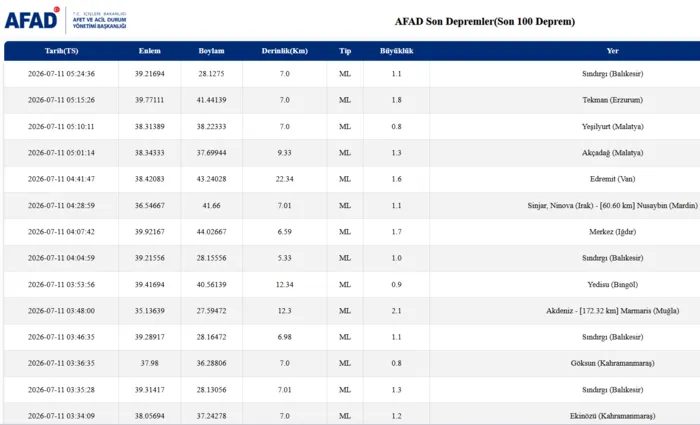The image size is (700, 425).
Task: Click the AFET VE ACİL DURUM header text
Action: click(100, 20)
